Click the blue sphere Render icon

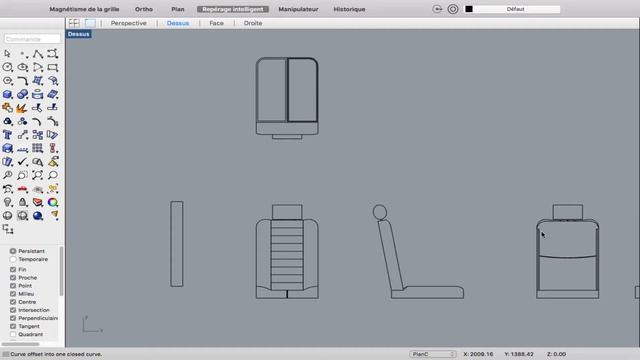pos(38,216)
